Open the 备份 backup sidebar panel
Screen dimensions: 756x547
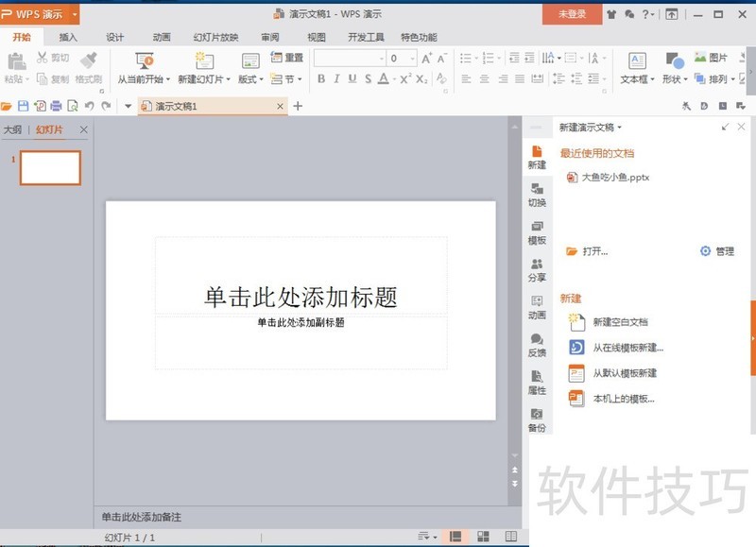tap(537, 420)
